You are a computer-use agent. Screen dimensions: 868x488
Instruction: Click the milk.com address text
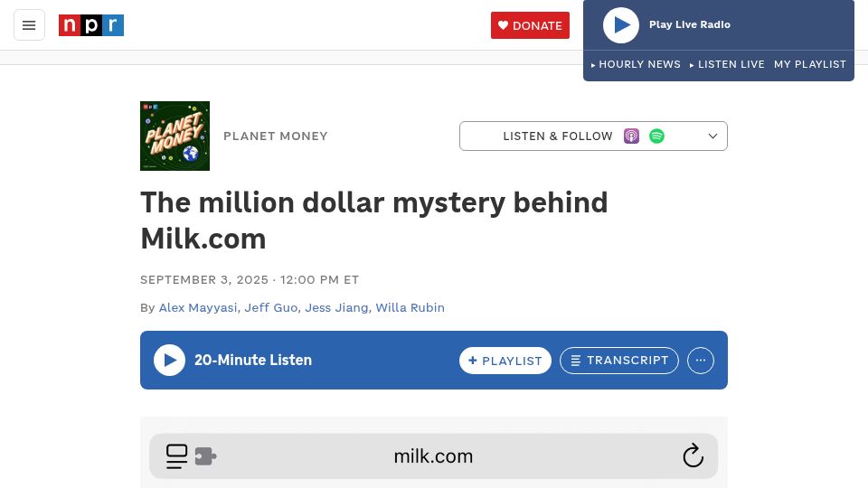click(x=433, y=456)
